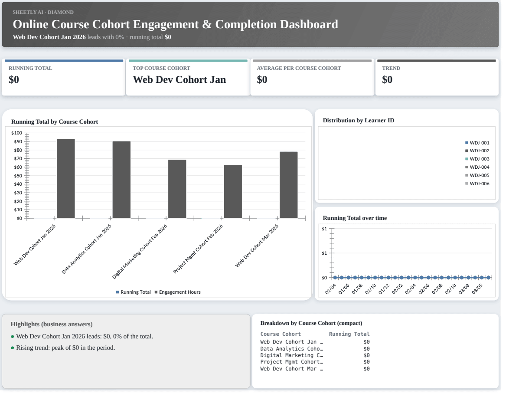The width and height of the screenshot is (532, 400).
Task: Click the WDJ-001 legend color swatch
Action: pyautogui.click(x=467, y=143)
